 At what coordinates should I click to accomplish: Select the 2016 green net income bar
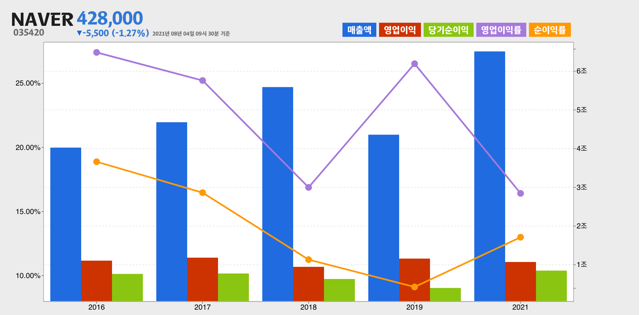(127, 287)
